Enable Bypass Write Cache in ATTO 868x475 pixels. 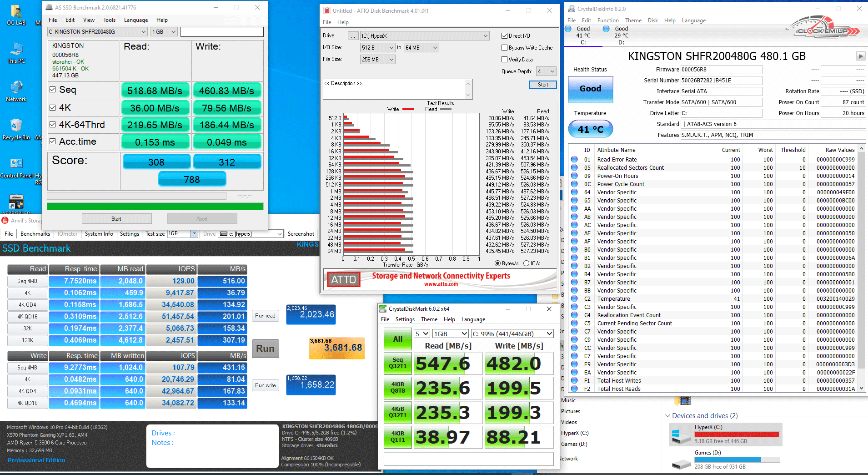pos(504,48)
